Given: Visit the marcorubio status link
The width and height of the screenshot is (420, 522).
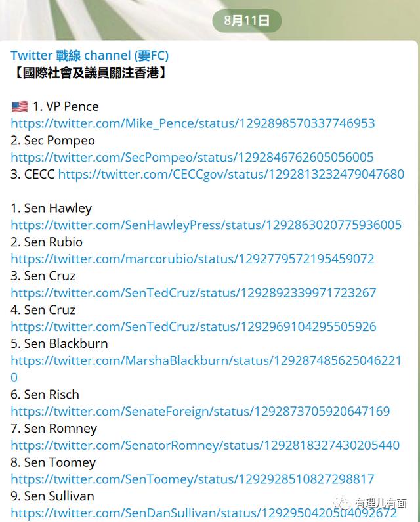Looking at the screenshot, I should [x=192, y=259].
